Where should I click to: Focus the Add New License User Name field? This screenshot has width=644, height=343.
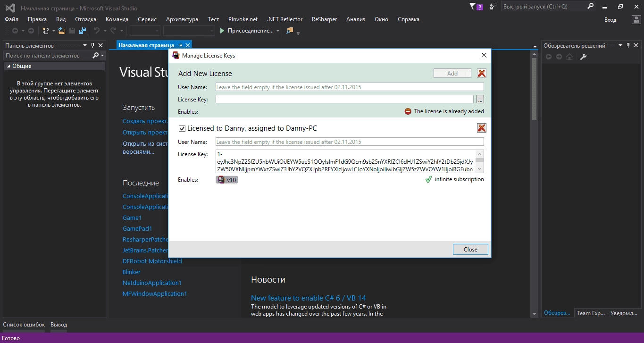350,87
